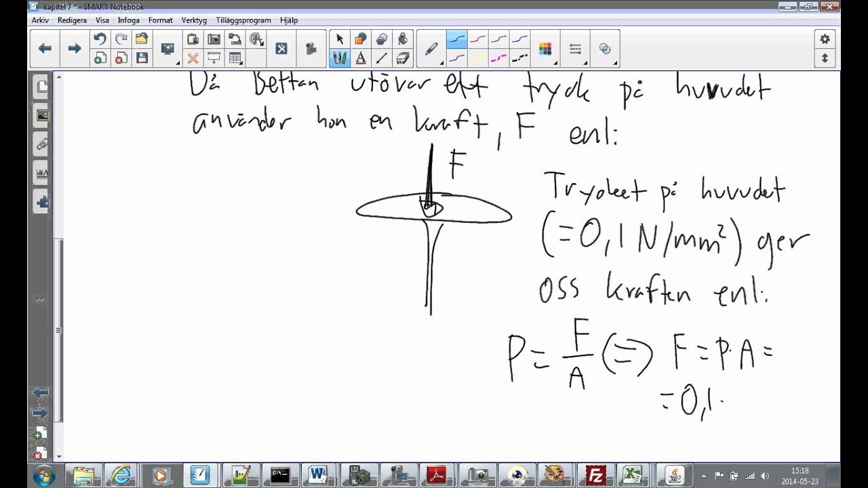
Task: Paste from clipboard
Action: [x=193, y=39]
